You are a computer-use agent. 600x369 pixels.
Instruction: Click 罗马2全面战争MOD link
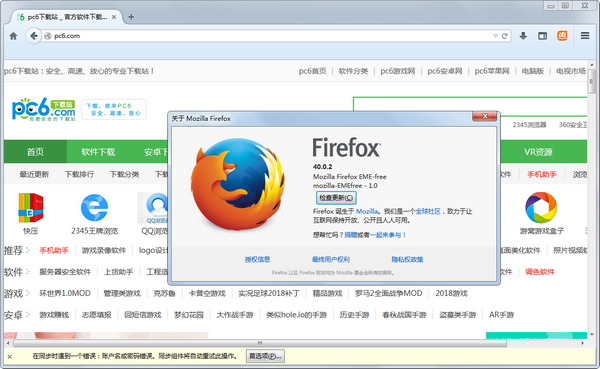pyautogui.click(x=388, y=293)
